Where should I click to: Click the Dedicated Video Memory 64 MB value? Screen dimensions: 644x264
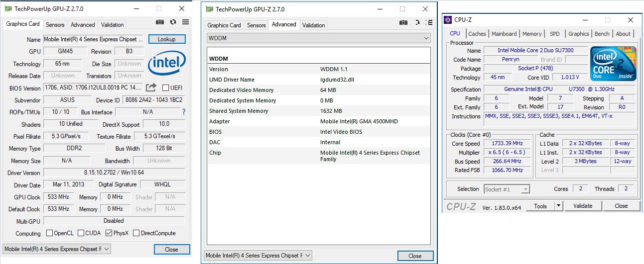click(328, 90)
